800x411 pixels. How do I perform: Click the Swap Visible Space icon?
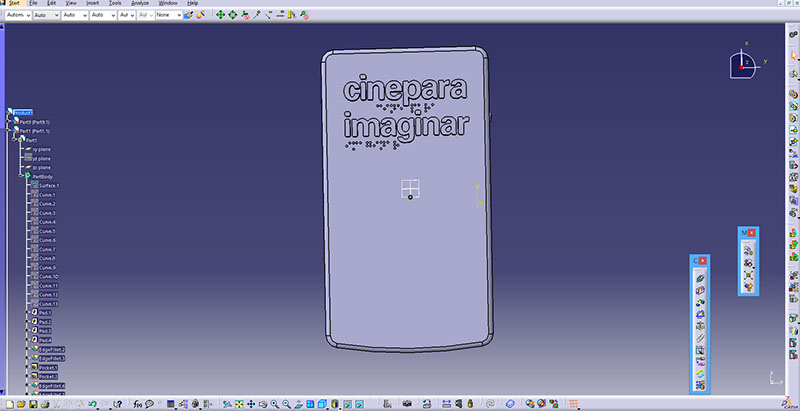pyautogui.click(x=359, y=404)
